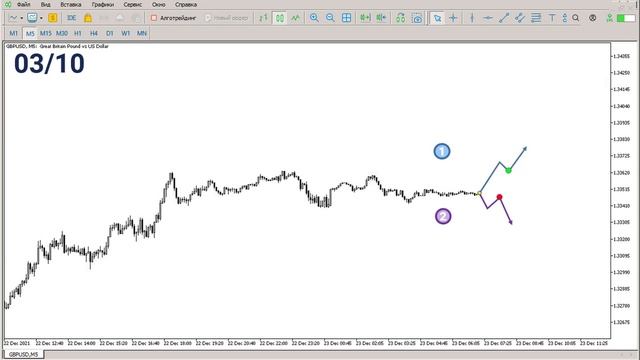The height and width of the screenshot is (360, 640).
Task: Open the Справка menu
Action: [186, 5]
